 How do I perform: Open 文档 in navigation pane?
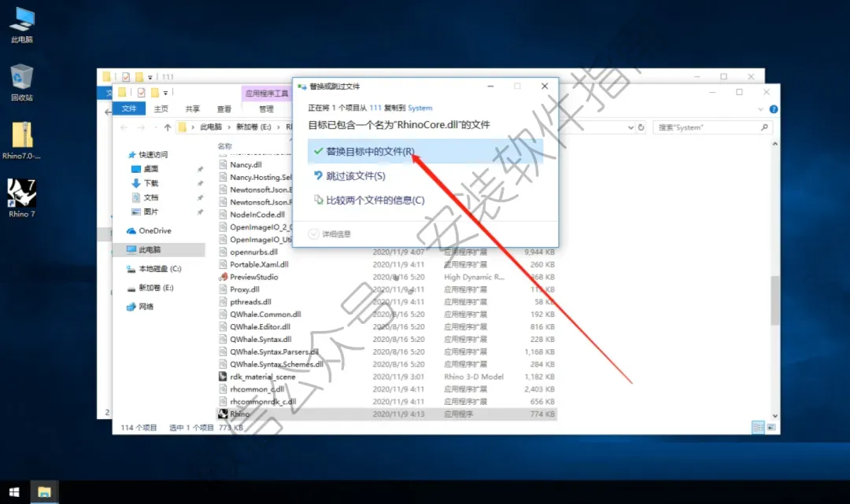pyautogui.click(x=146, y=197)
